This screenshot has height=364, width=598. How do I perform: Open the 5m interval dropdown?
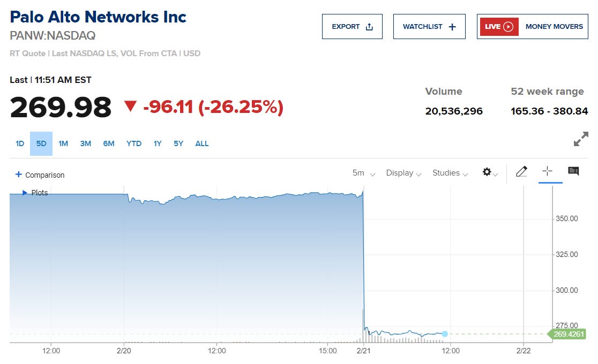[363, 173]
